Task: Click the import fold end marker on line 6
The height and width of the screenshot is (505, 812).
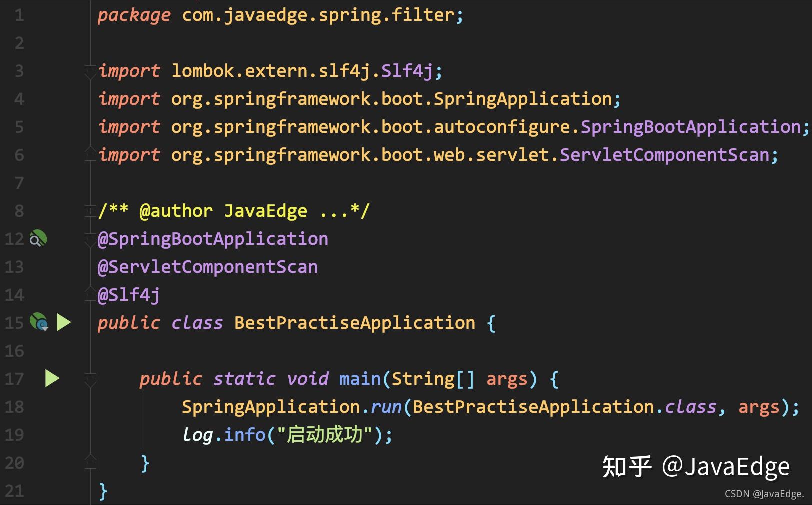Action: coord(90,154)
